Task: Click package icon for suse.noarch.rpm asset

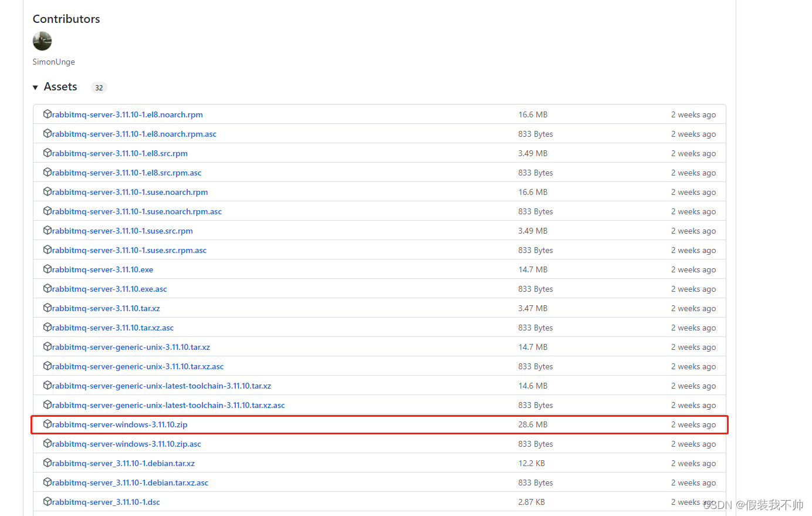Action: click(x=48, y=191)
